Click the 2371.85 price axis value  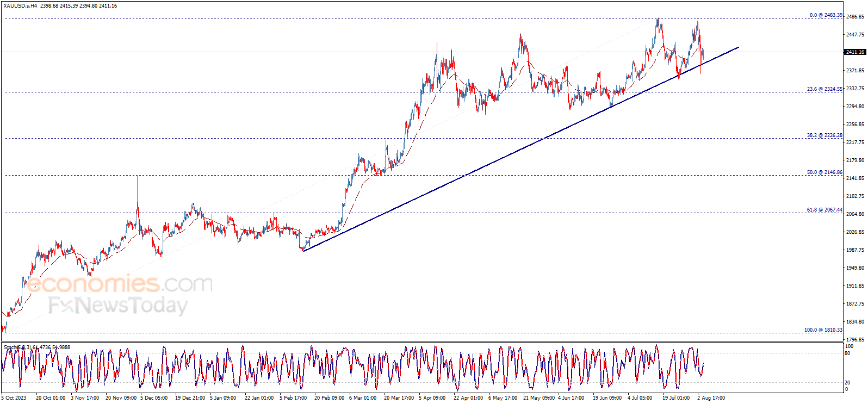click(x=855, y=71)
